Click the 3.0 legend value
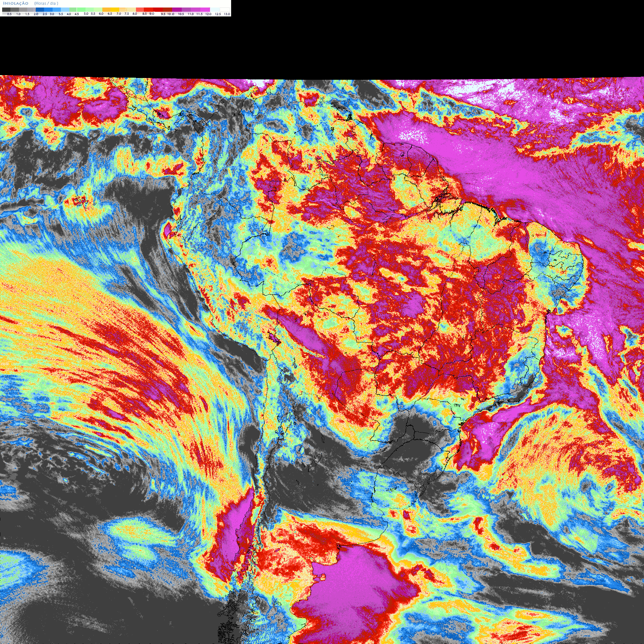 (x=52, y=14)
